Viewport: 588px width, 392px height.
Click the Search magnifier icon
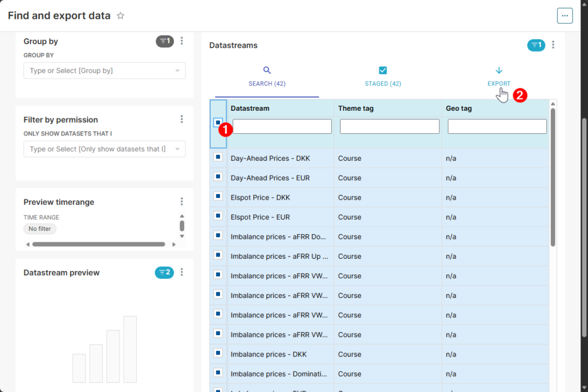[267, 70]
